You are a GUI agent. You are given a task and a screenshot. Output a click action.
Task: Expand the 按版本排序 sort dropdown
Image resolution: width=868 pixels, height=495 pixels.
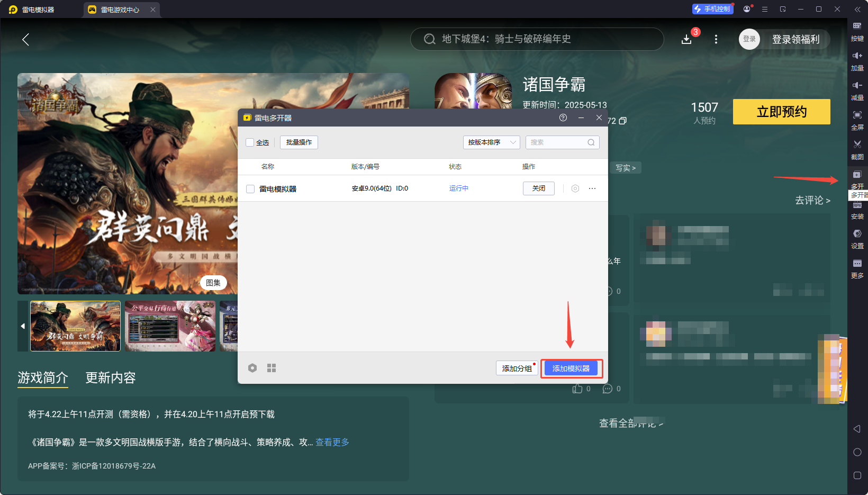[x=491, y=142]
